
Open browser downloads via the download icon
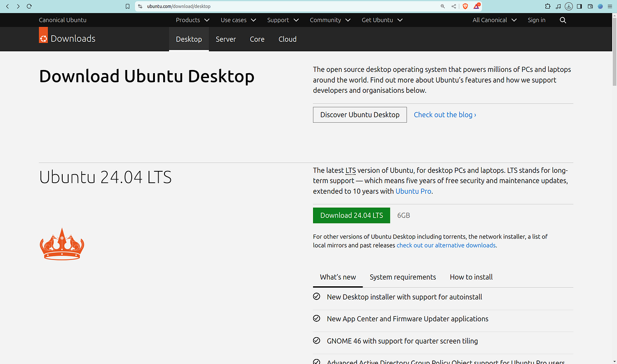[x=568, y=6]
